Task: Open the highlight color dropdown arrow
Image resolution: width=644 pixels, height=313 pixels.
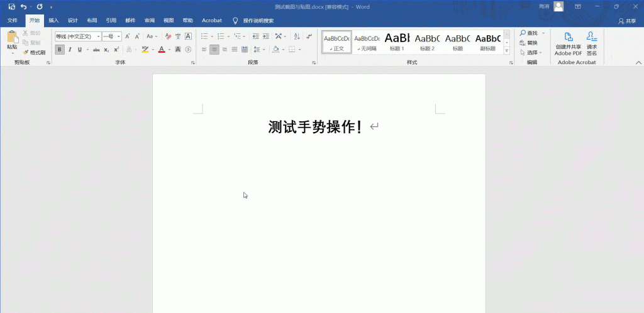Action: [153, 50]
